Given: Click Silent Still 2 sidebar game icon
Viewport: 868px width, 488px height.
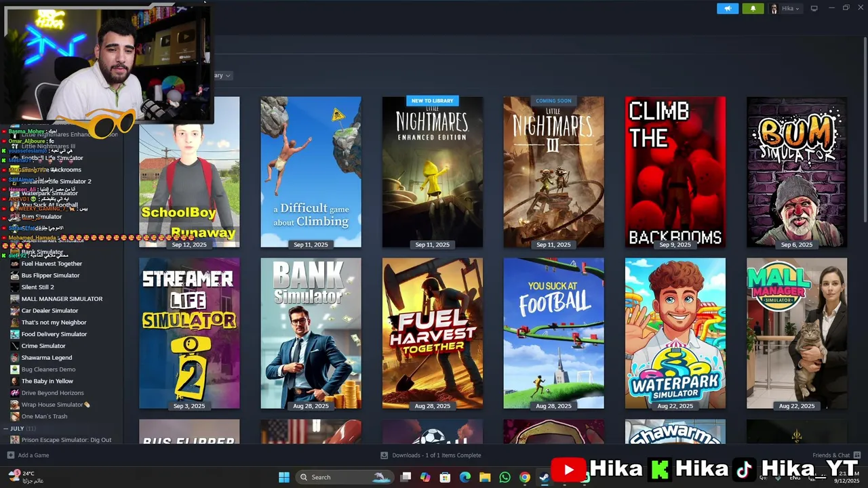Looking at the screenshot, I should (15, 287).
